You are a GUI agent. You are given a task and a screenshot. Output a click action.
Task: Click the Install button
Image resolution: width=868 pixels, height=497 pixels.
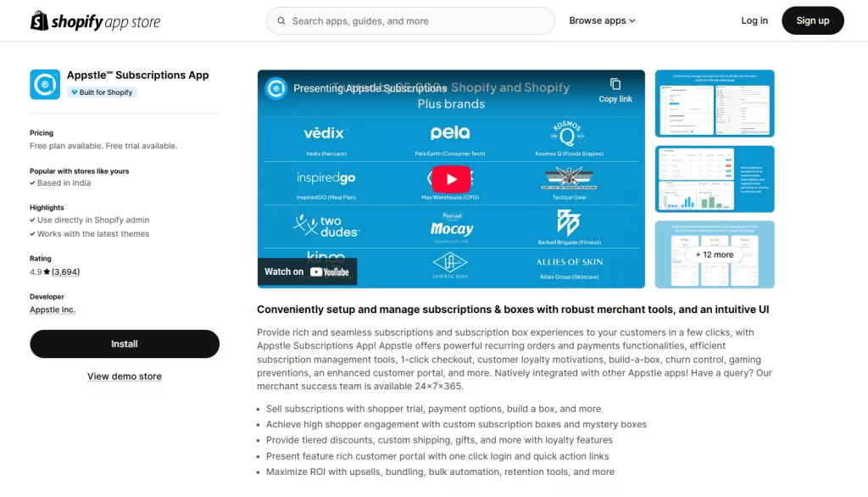(125, 344)
